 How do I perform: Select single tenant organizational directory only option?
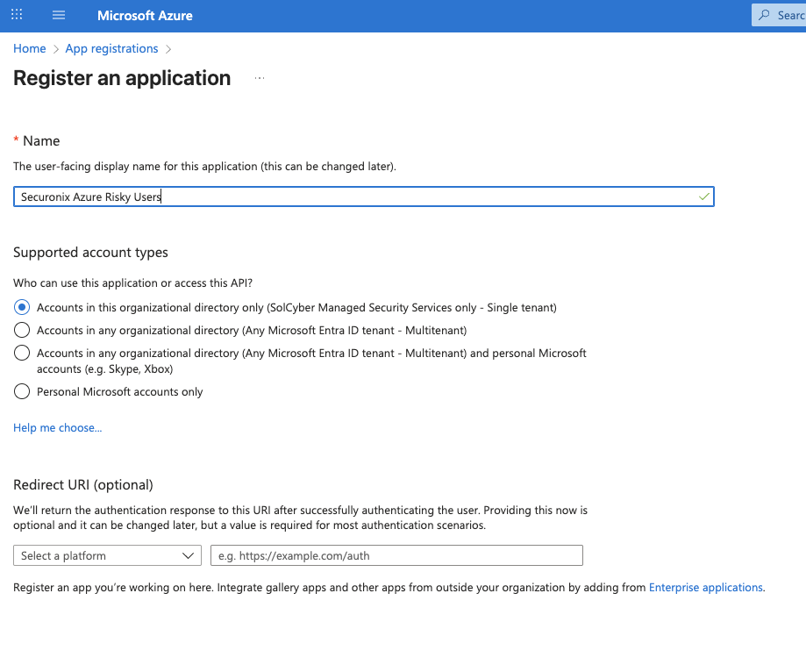tap(23, 308)
